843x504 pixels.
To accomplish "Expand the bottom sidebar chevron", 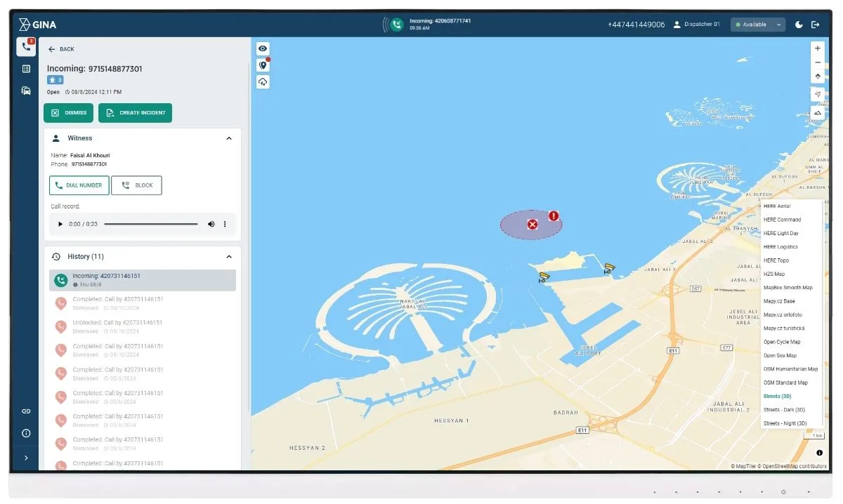I will click(25, 458).
